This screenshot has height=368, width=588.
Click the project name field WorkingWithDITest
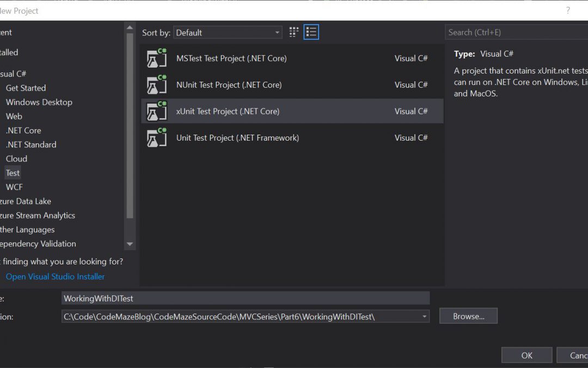[245, 298]
